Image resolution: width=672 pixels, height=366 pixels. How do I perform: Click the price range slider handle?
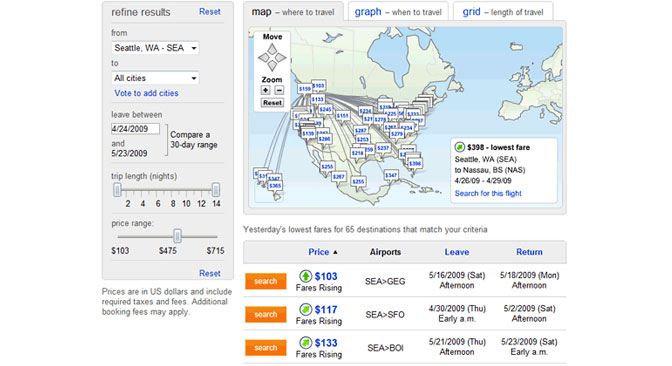[x=177, y=236]
